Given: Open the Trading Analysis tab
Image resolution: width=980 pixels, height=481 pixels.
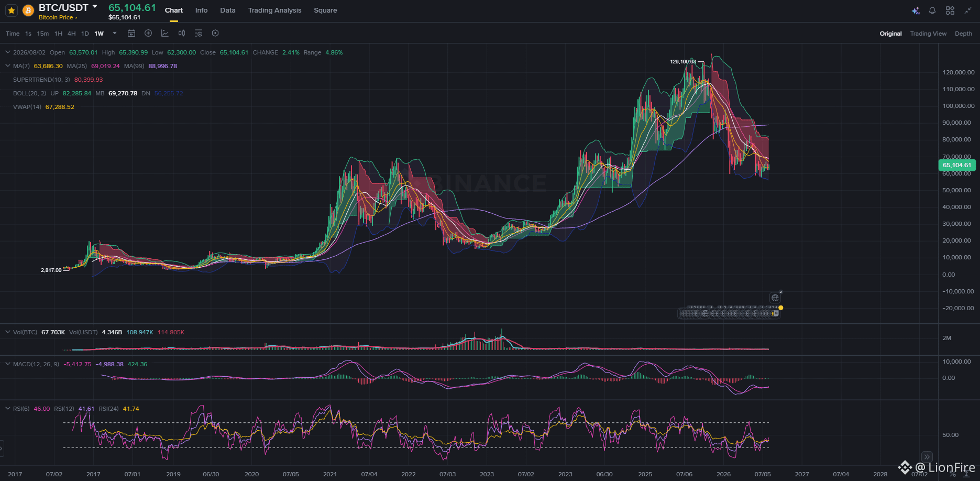Looking at the screenshot, I should (274, 10).
